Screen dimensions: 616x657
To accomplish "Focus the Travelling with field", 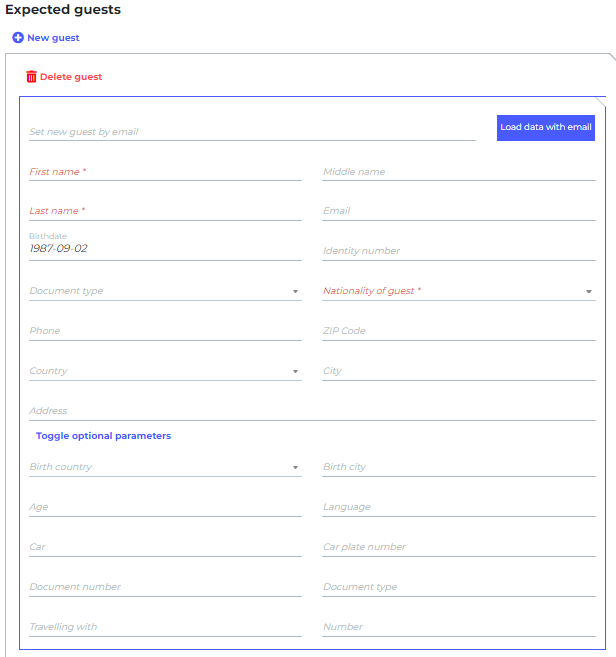I will click(165, 627).
